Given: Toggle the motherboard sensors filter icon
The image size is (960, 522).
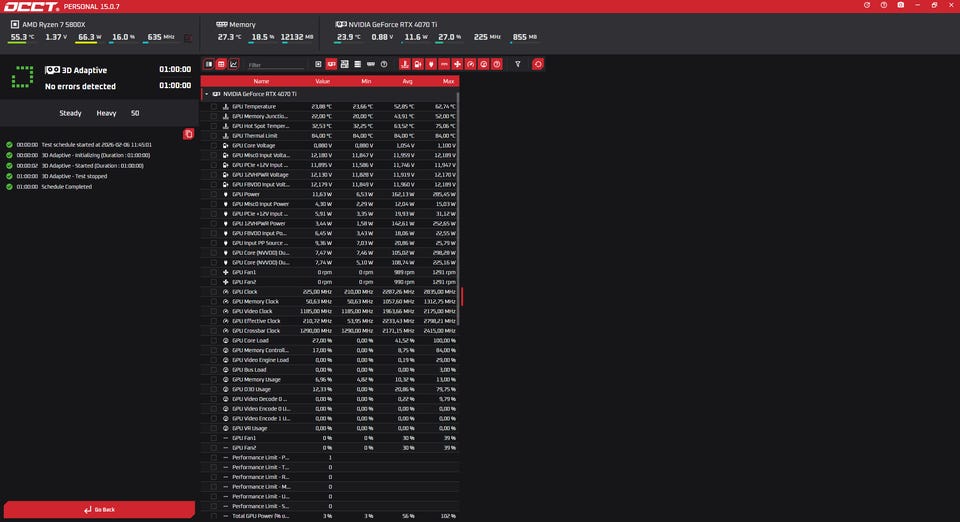Looking at the screenshot, I should pos(345,64).
